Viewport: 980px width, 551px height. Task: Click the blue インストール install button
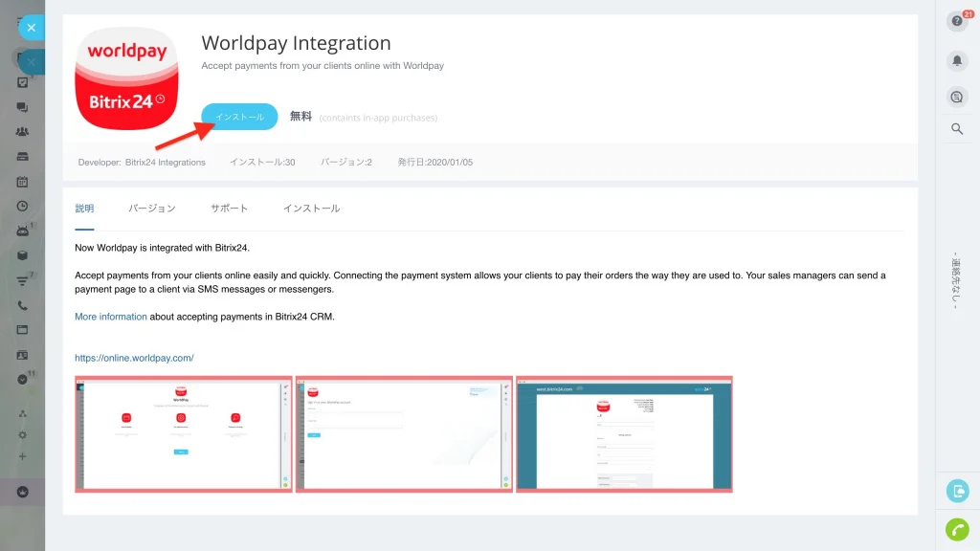[239, 117]
